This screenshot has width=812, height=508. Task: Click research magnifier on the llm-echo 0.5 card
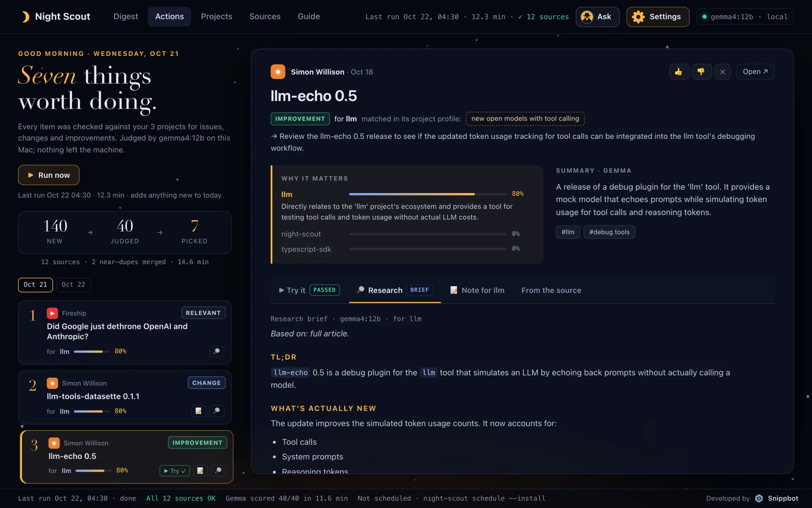coord(218,471)
